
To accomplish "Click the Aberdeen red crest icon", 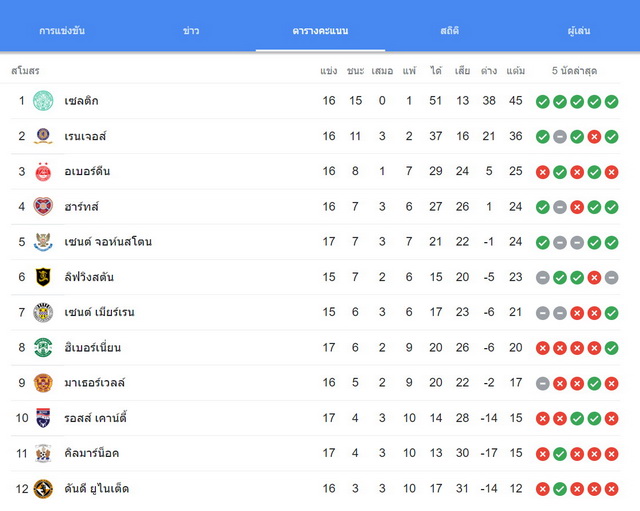I will [43, 171].
